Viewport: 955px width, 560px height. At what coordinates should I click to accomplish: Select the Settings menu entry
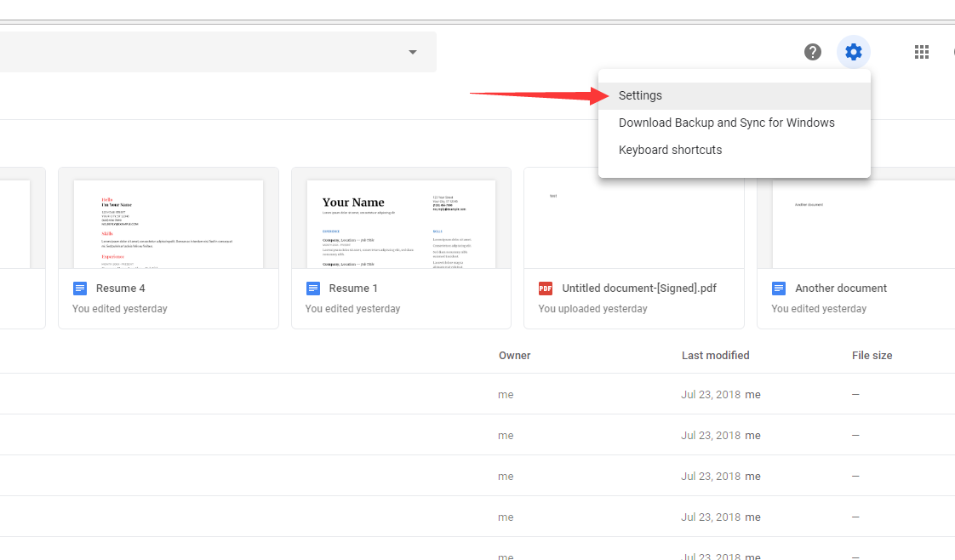pyautogui.click(x=641, y=95)
